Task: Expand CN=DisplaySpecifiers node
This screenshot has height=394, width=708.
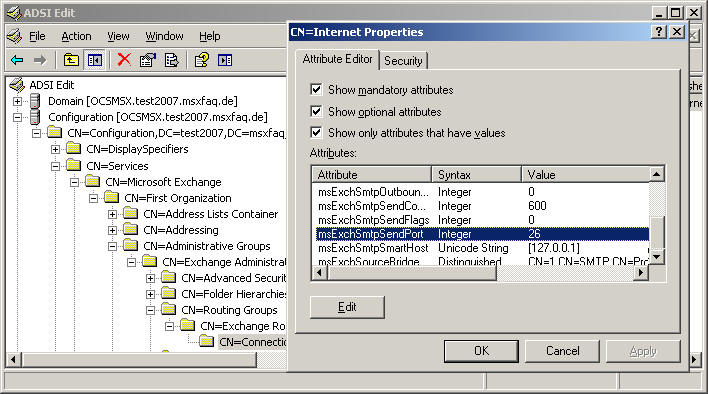Action: (x=55, y=149)
